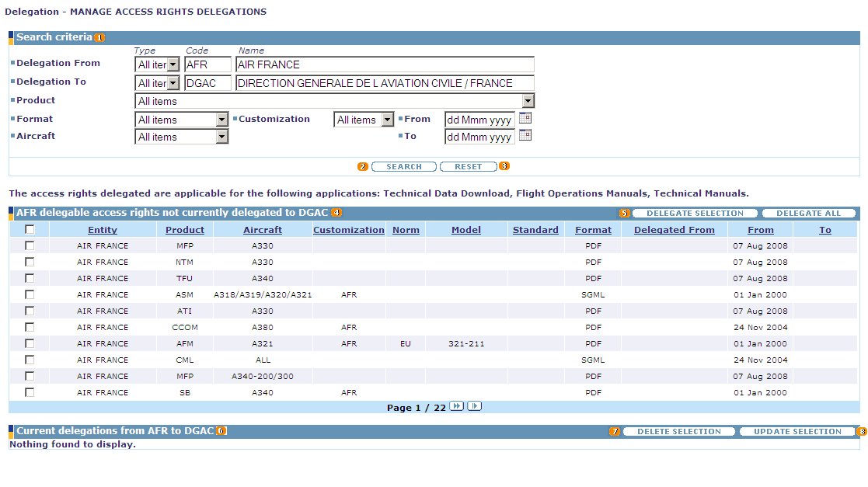Open the Aircraft dropdown
868x487 pixels.
tap(182, 137)
